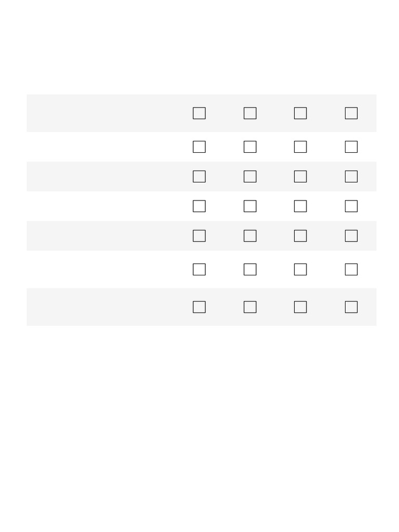Check the first checkbox in the first row
Screen dimensions: 399x532
tap(199, 113)
